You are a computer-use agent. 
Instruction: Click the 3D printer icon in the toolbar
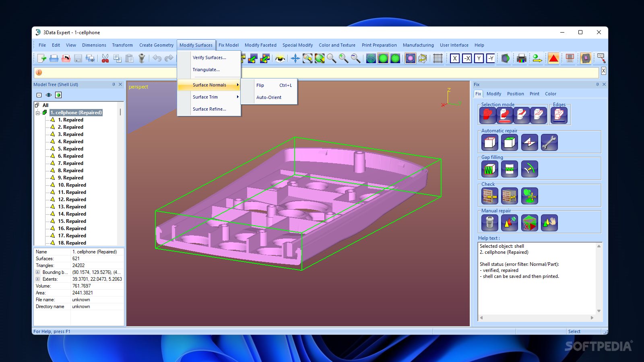point(522,59)
